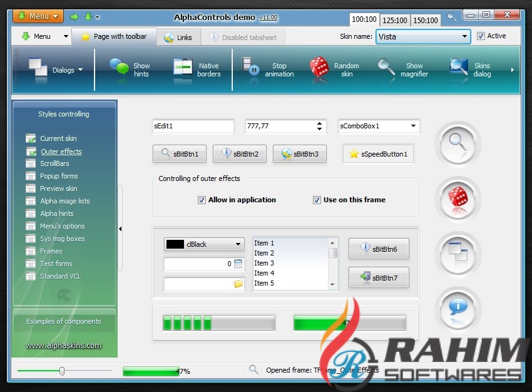The width and height of the screenshot is (532, 392).
Task: Toggle the Native borders toolbar icon
Action: (183, 66)
